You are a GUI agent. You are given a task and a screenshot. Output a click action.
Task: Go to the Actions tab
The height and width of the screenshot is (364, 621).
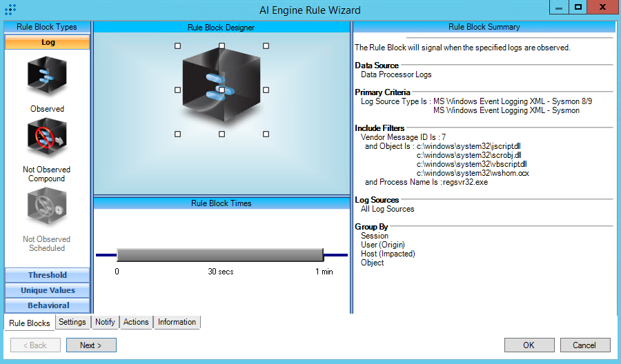[136, 322]
